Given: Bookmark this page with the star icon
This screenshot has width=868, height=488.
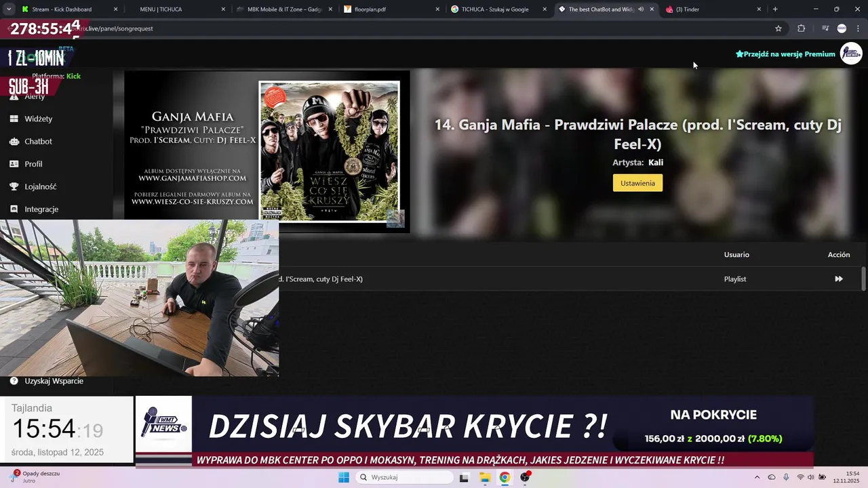Looking at the screenshot, I should click(x=778, y=28).
